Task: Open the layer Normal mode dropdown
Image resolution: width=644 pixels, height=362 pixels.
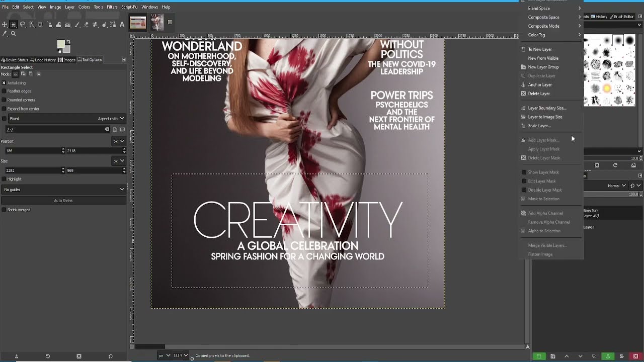Action: [x=617, y=186]
